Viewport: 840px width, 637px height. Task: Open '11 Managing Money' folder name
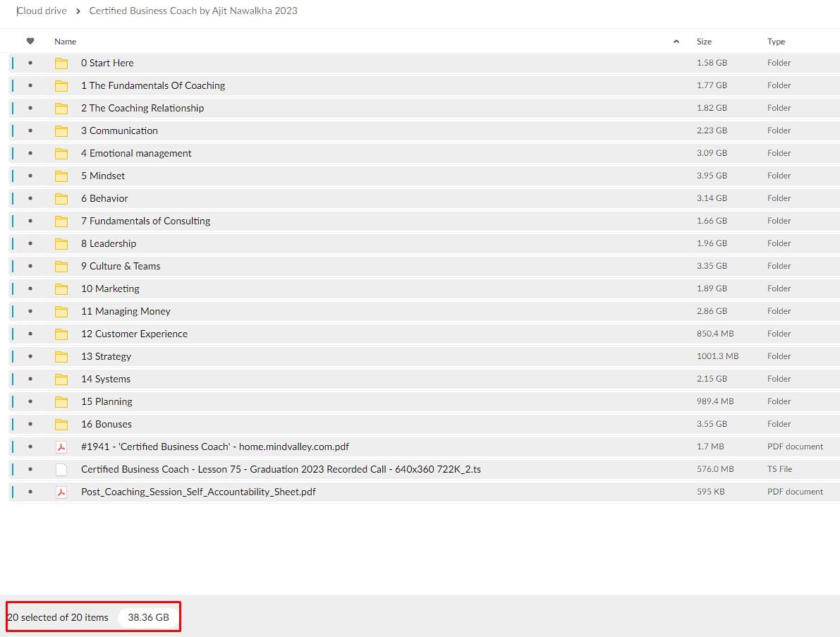(126, 311)
